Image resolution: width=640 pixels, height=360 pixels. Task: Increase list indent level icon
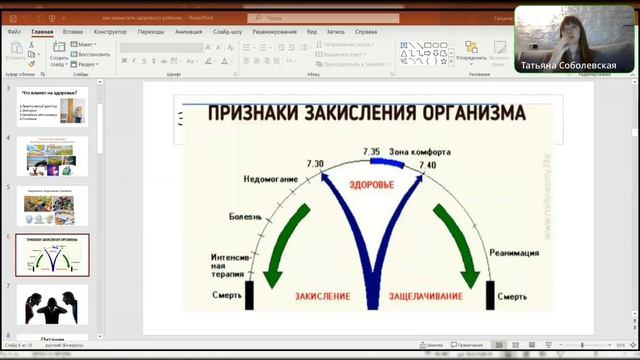coord(291,48)
